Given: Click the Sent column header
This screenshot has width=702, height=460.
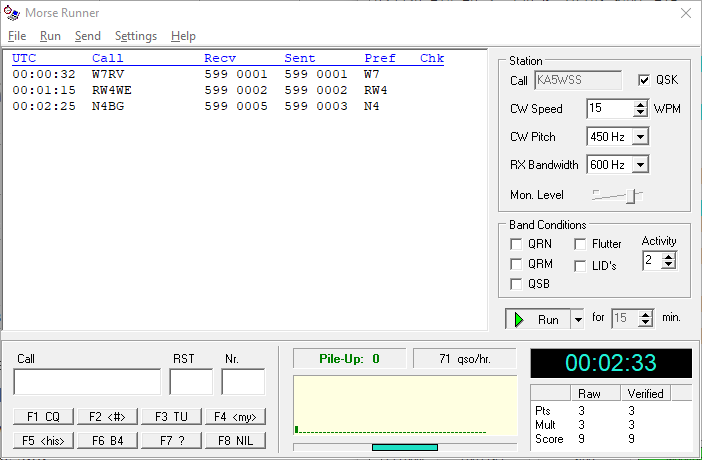Looking at the screenshot, I should 300,58.
